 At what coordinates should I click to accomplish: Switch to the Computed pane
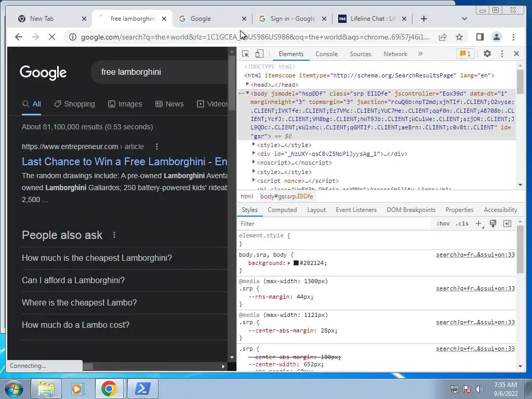pyautogui.click(x=282, y=210)
